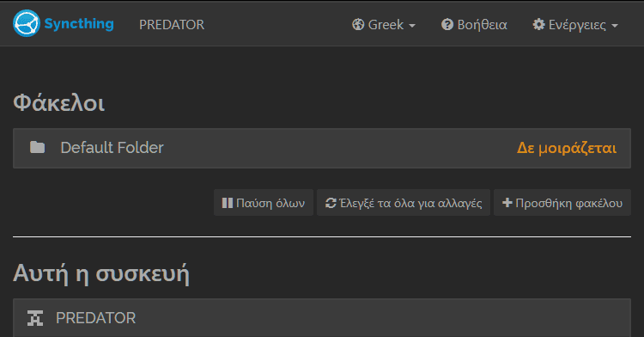Open the Greek language dropdown
This screenshot has width=644, height=337.
(x=384, y=25)
